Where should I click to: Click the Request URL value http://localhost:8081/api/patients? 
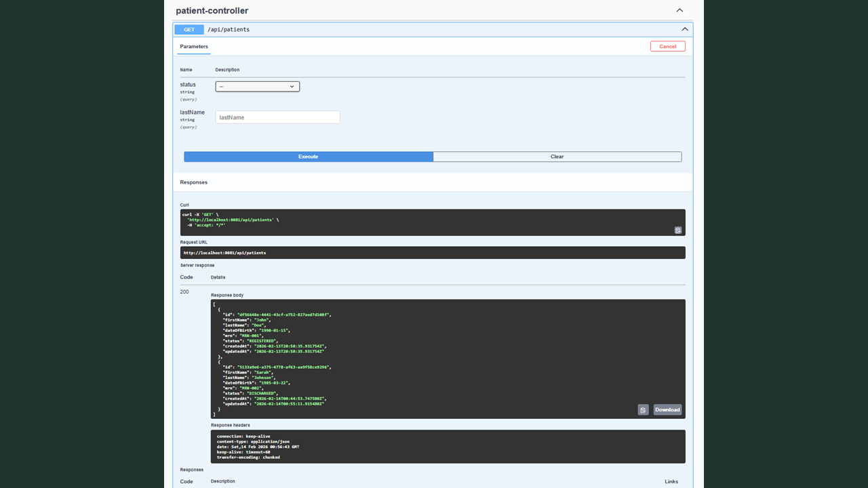[x=224, y=253]
